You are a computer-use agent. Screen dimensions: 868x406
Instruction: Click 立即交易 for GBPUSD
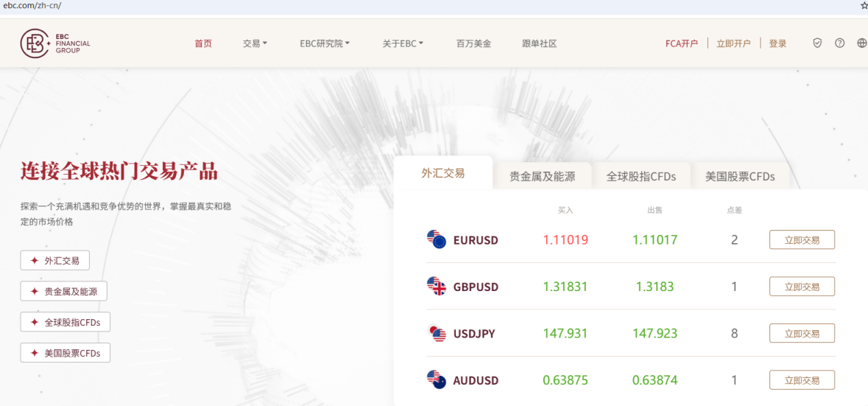click(802, 287)
